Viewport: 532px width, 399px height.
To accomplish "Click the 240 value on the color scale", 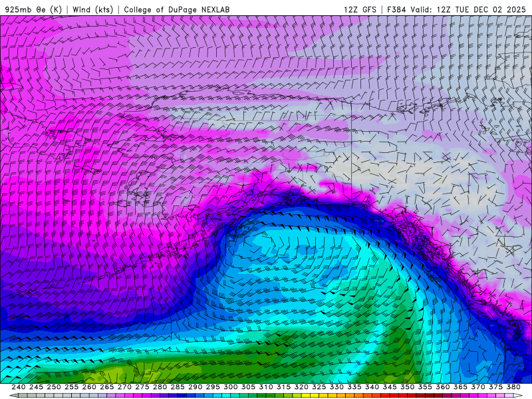I will pyautogui.click(x=19, y=387).
